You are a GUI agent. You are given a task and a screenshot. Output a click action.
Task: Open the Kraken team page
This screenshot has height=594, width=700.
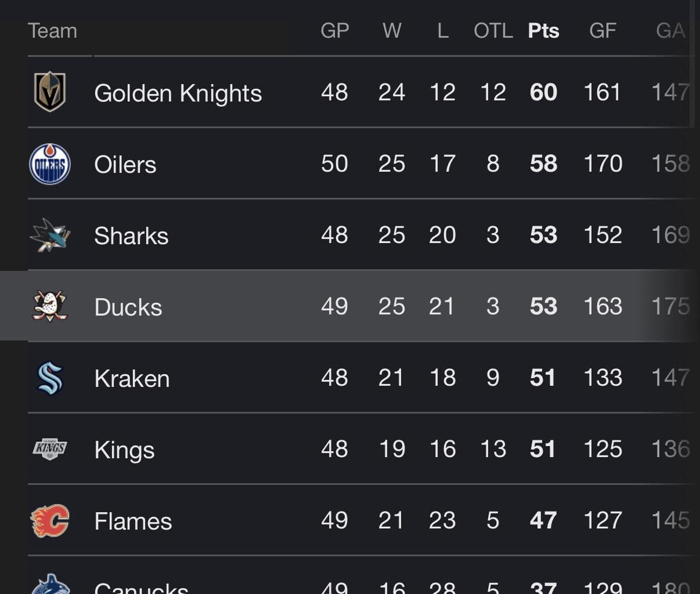132,378
